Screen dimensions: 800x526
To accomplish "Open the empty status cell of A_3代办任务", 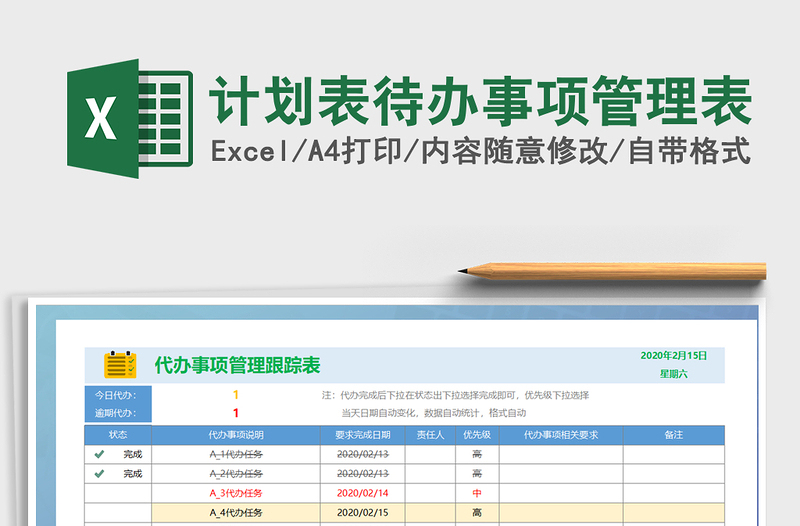I will point(118,493).
